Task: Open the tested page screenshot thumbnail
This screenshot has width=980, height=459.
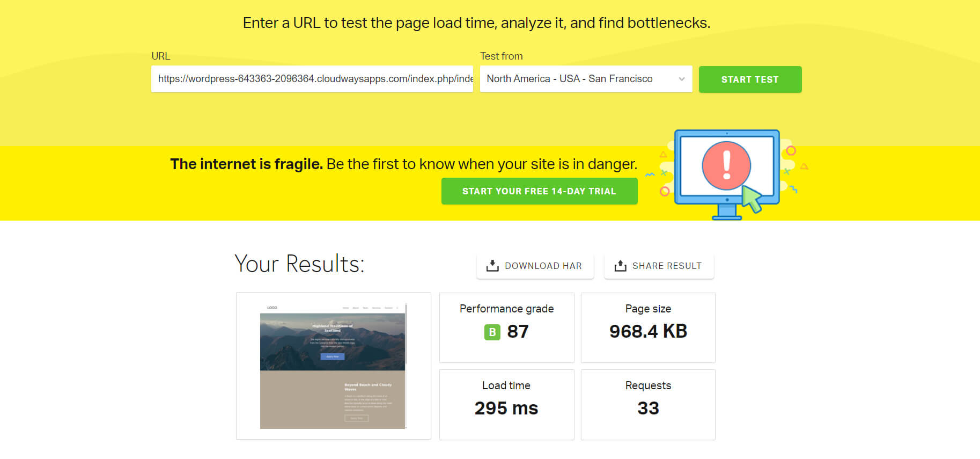Action: coord(333,366)
